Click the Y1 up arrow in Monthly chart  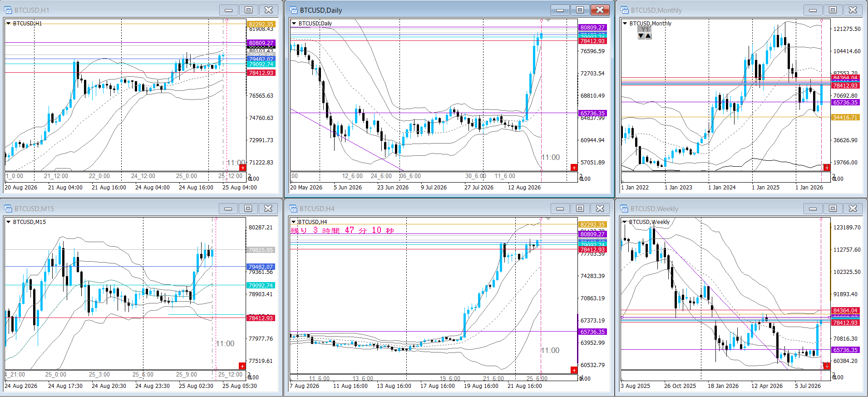(648, 36)
